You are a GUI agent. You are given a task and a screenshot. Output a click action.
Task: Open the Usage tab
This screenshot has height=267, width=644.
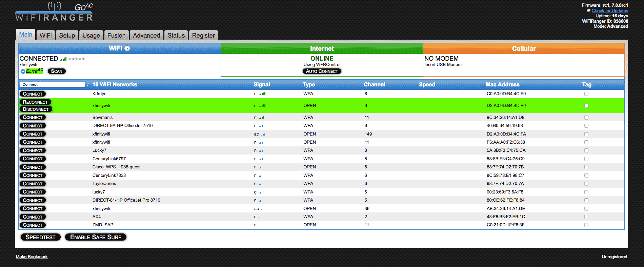(91, 35)
